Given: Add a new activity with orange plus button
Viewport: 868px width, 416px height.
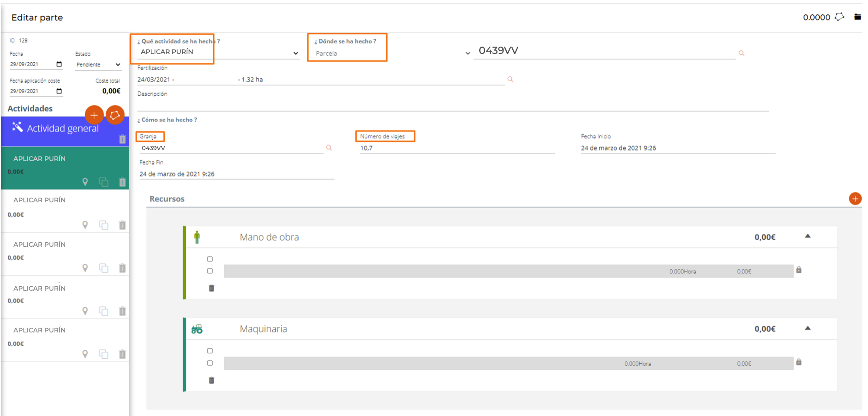Looking at the screenshot, I should point(94,115).
